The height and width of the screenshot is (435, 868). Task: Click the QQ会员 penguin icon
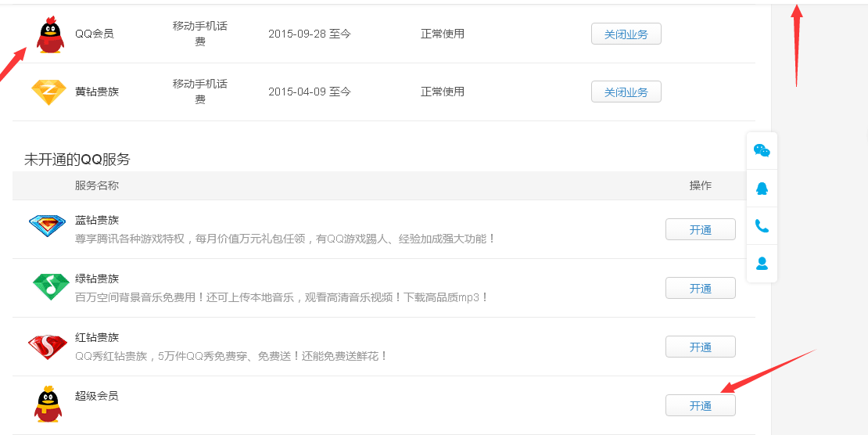tap(50, 34)
